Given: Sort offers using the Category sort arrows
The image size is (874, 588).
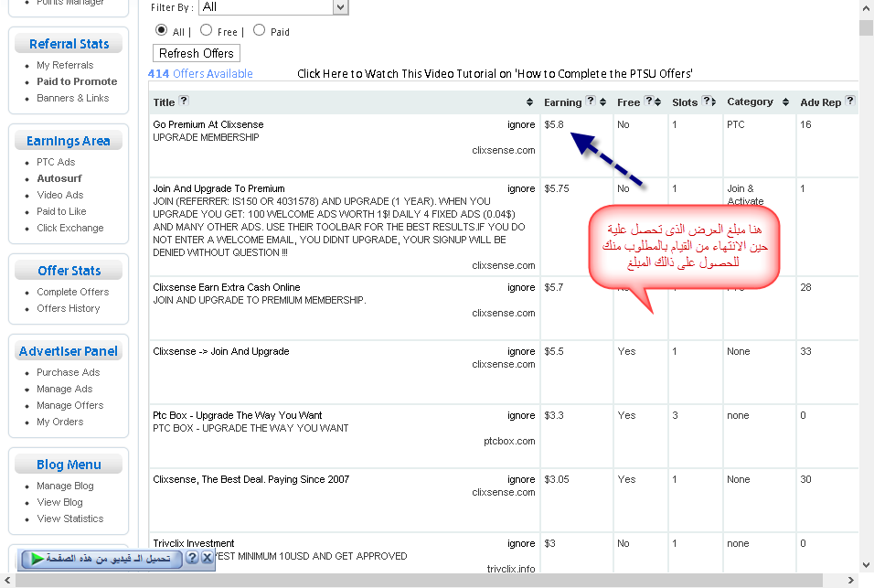Looking at the screenshot, I should click(785, 102).
